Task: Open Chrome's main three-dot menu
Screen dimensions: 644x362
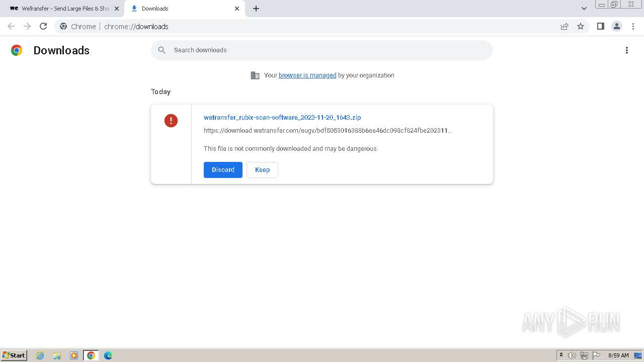Action: (x=633, y=26)
